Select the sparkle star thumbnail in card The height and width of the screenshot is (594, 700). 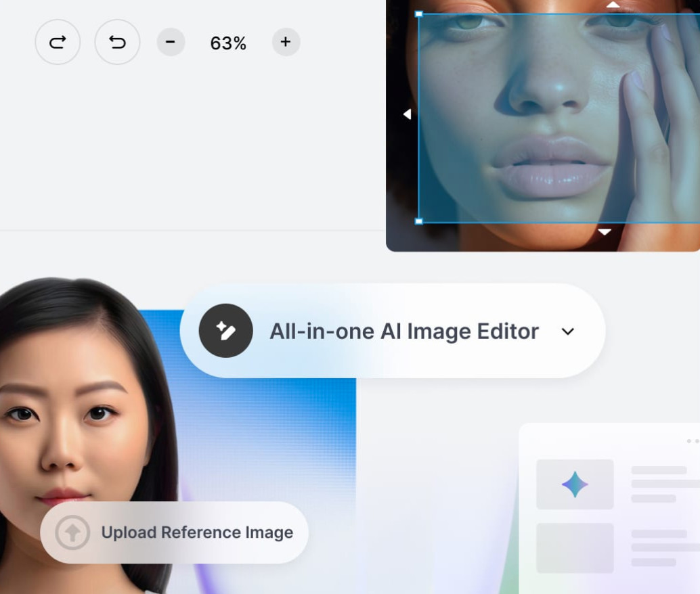[575, 484]
